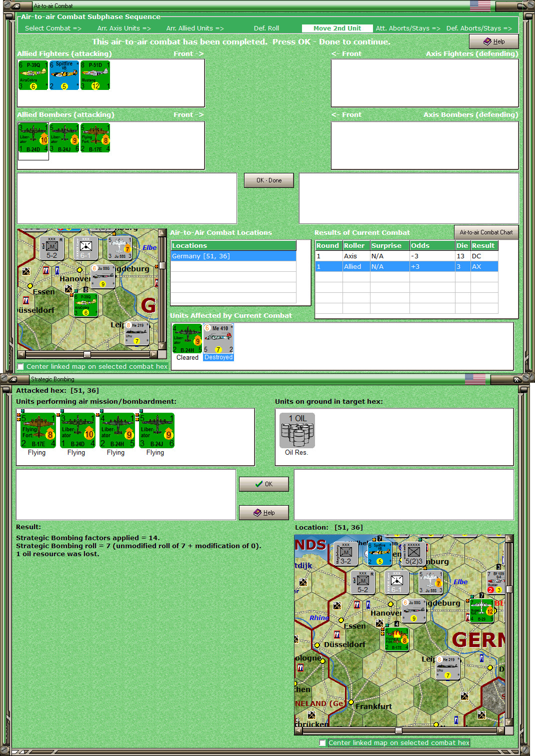Click the Locations column header
535x756 pixels.
pyautogui.click(x=233, y=245)
